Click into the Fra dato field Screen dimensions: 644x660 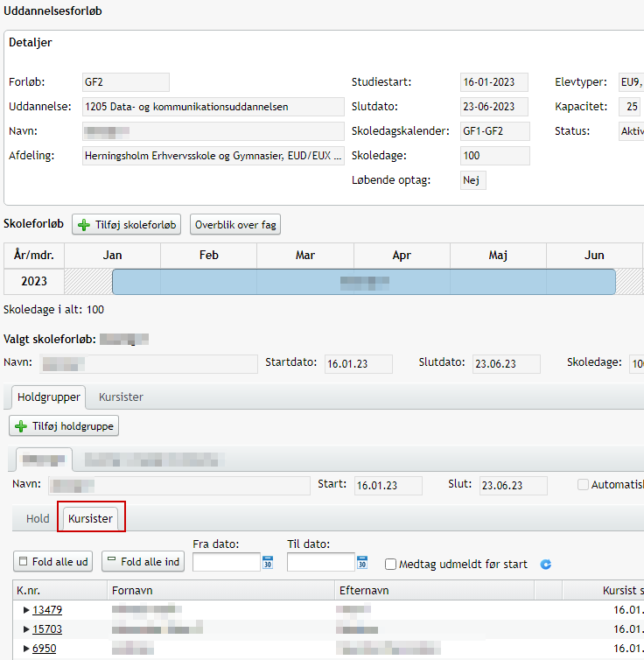pos(227,562)
